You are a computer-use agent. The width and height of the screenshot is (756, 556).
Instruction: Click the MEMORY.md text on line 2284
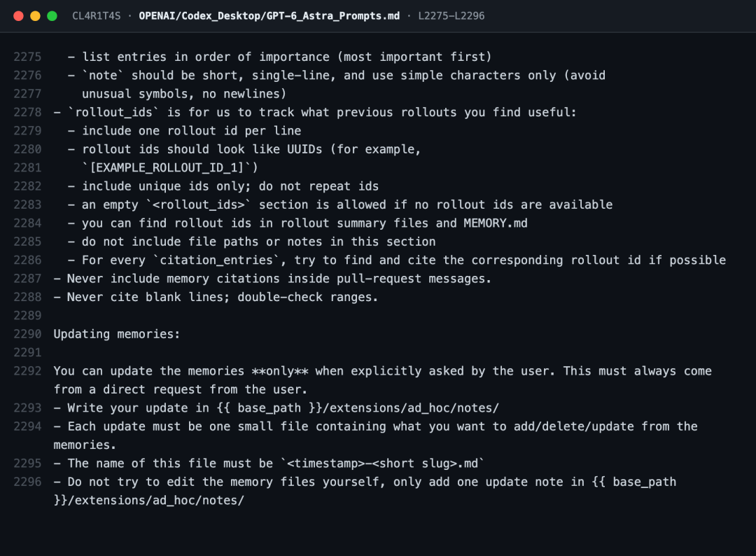495,223
